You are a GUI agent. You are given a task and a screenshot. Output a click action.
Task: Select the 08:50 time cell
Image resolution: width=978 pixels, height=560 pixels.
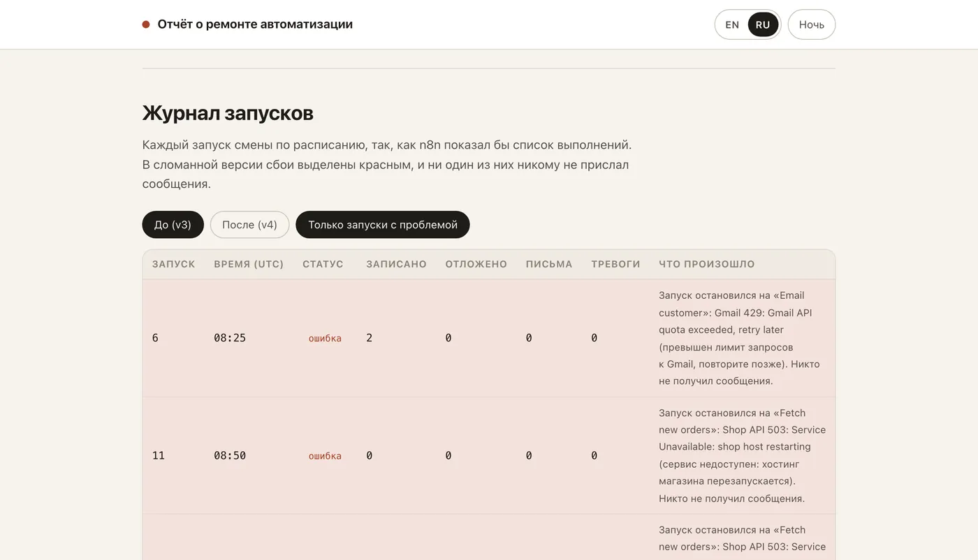click(x=230, y=456)
